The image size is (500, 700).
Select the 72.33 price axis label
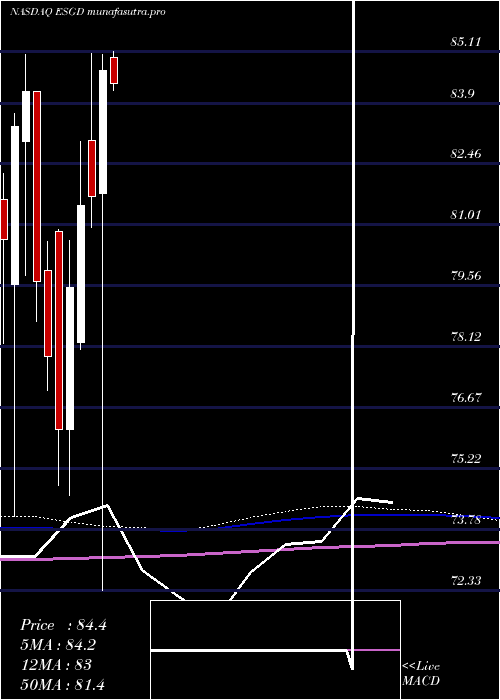click(466, 580)
